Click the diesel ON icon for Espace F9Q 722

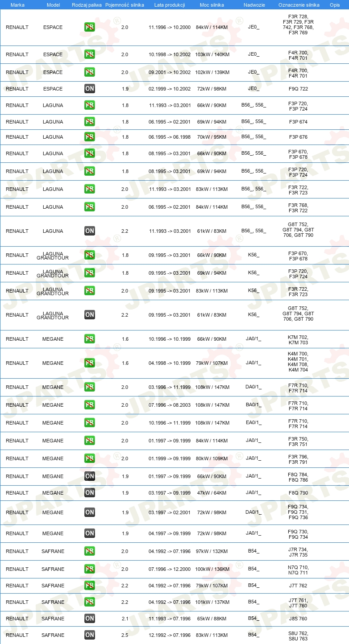coord(89,89)
